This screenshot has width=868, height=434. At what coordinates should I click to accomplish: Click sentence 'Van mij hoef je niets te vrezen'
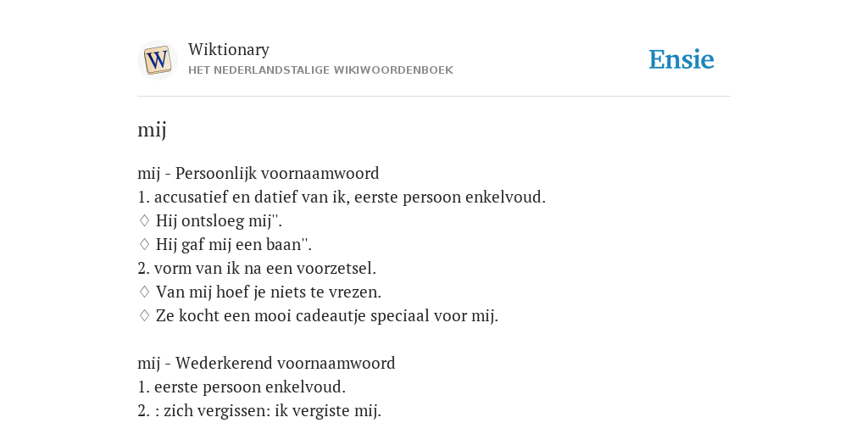(269, 292)
